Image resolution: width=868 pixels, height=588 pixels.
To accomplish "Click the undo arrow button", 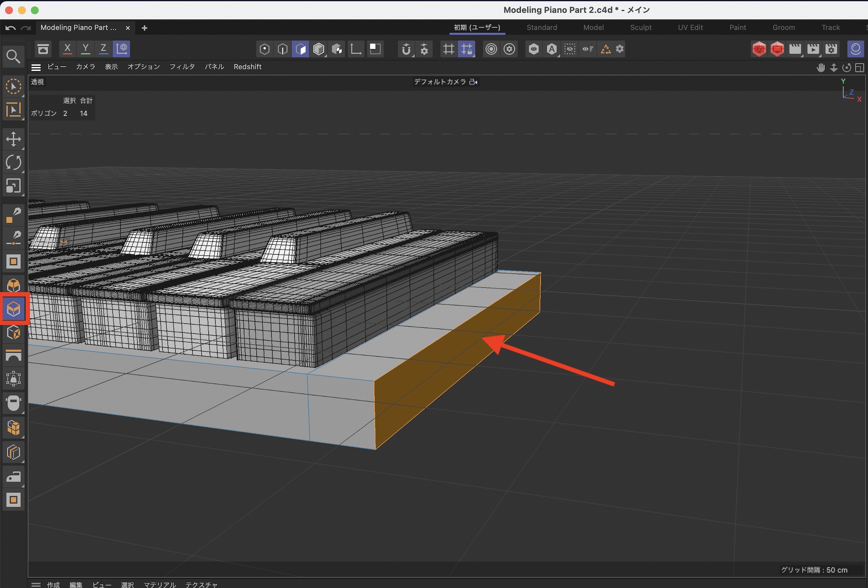I will [10, 28].
